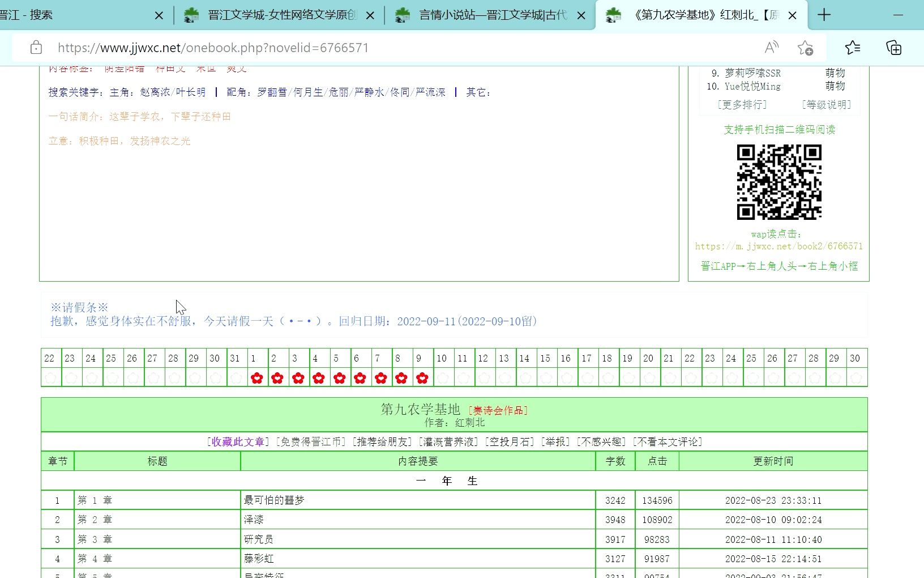
Task: Click the red flower under calendar day 3
Action: [x=298, y=378]
